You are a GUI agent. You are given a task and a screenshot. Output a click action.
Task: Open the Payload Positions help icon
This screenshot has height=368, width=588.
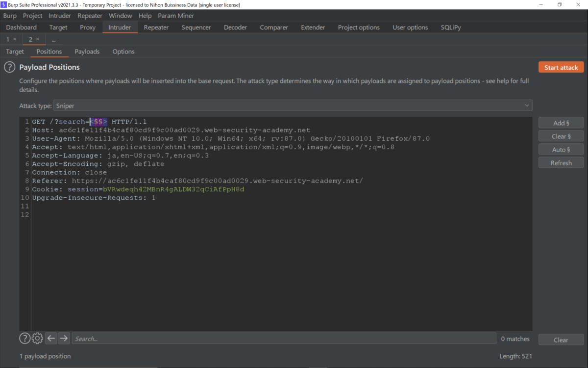10,67
